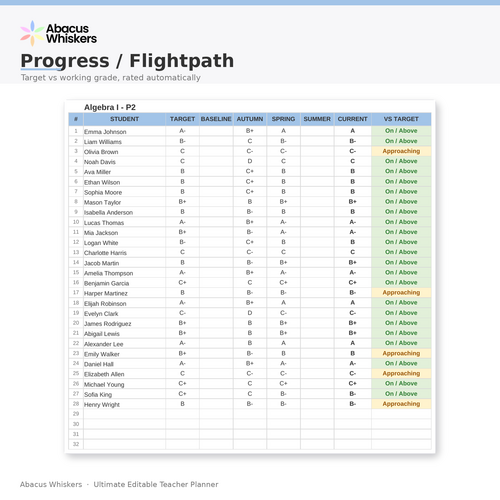Click Liam Williams's empty summer cell

[317, 141]
